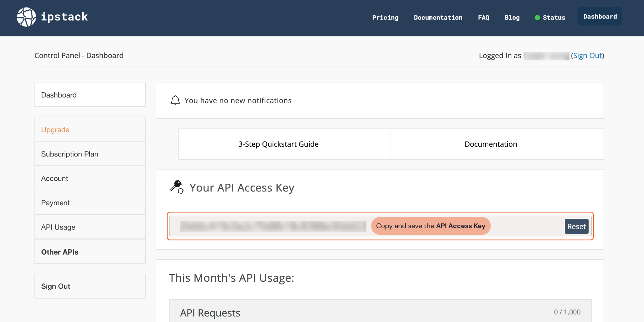Click the ipstack globe logo icon
Viewport: 644px width, 322px height.
pos(26,17)
